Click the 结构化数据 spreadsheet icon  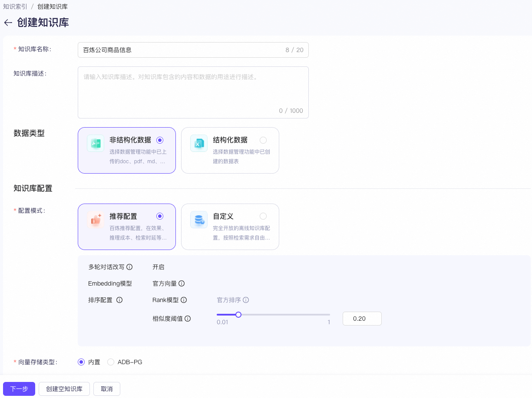198,143
